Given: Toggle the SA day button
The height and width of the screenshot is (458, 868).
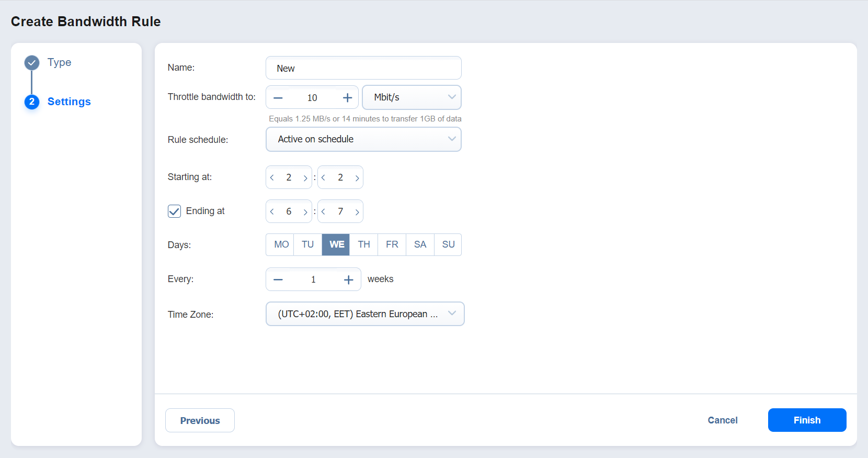Looking at the screenshot, I should tap(420, 244).
